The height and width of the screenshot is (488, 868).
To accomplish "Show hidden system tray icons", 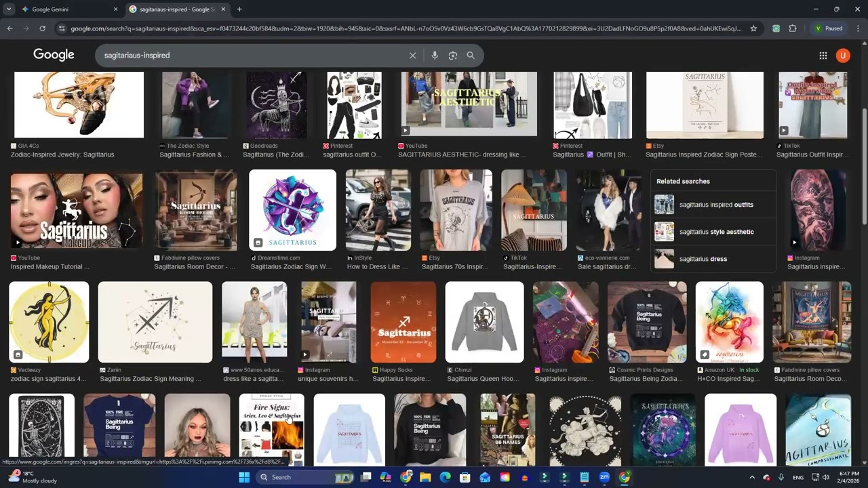I will (751, 477).
